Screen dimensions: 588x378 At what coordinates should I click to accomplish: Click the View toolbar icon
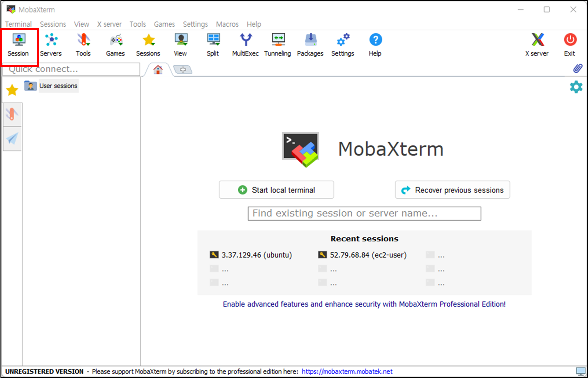(180, 45)
